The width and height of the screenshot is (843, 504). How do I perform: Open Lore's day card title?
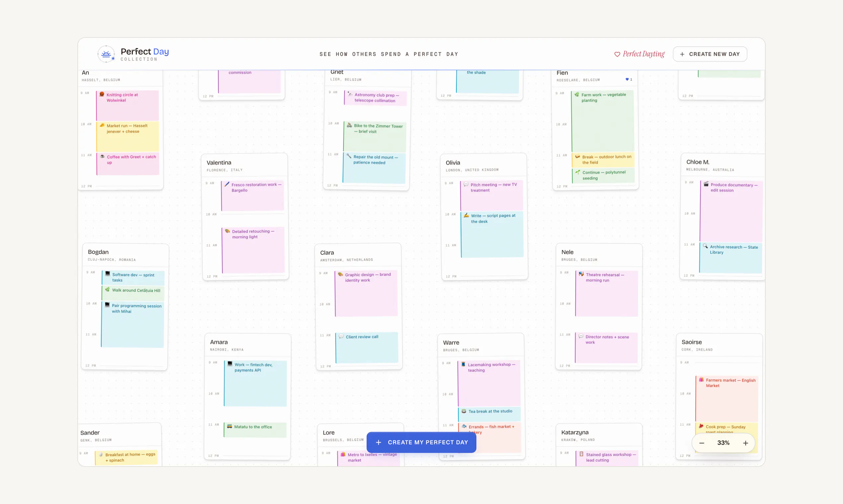point(329,432)
